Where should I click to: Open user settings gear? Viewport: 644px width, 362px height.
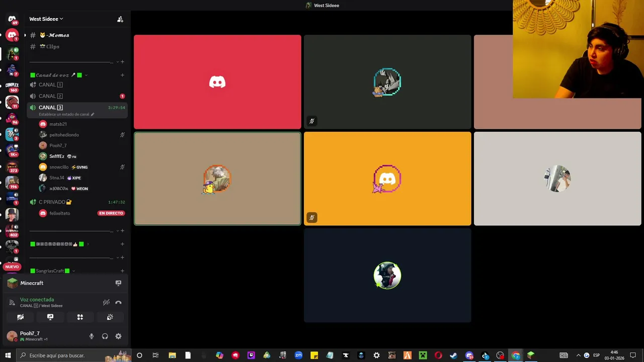click(x=118, y=336)
